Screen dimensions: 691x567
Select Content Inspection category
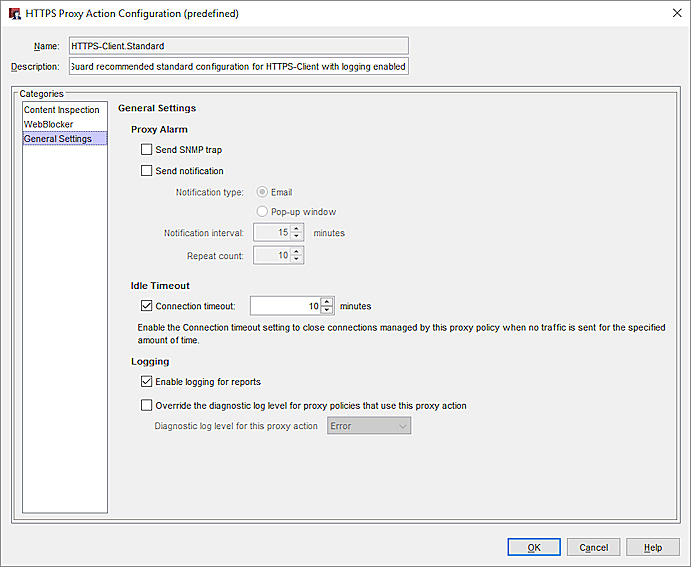62,110
